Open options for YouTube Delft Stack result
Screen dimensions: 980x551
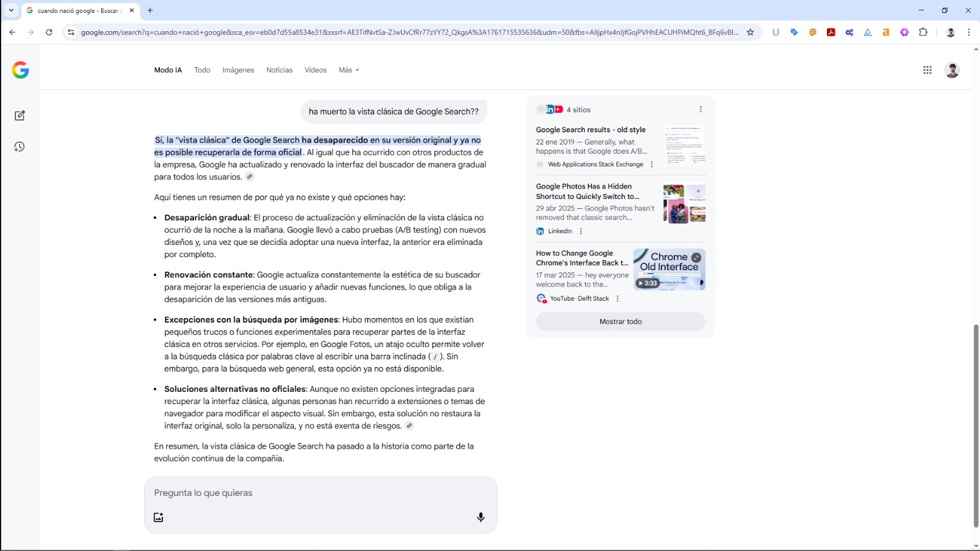[617, 299]
